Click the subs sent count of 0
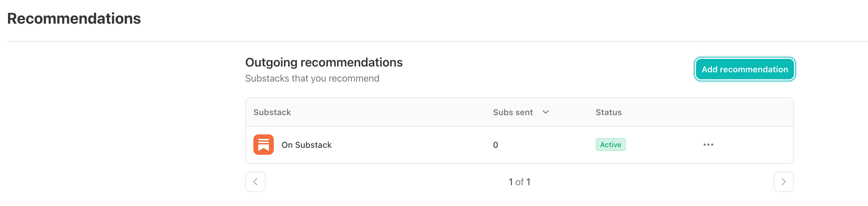This screenshot has width=868, height=206. tap(495, 145)
